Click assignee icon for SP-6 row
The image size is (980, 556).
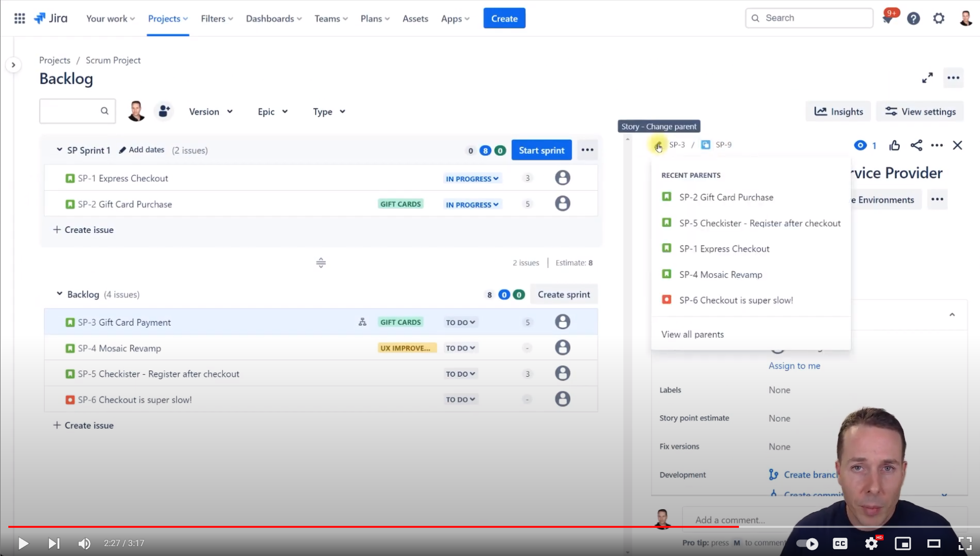562,399
